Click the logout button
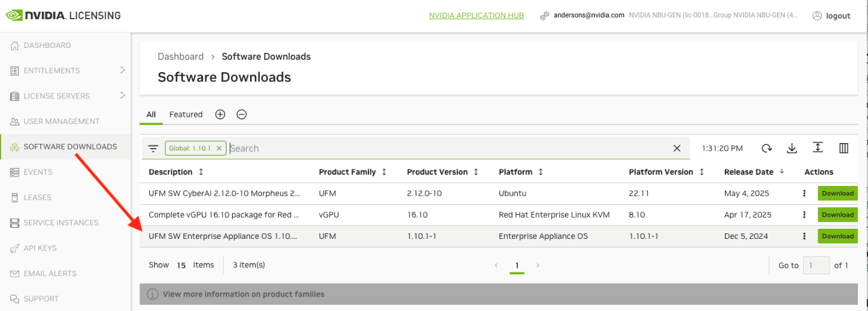 831,16
